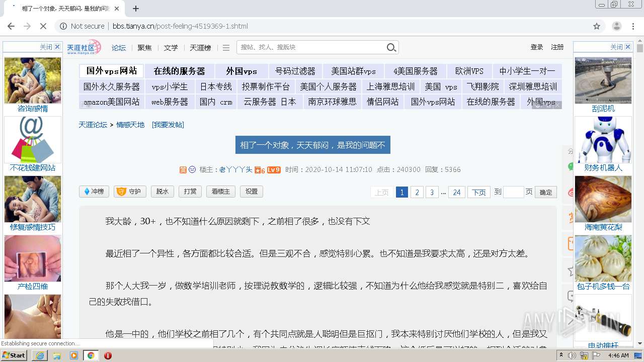Open the file explorer taskbar icon
The image size is (644, 362).
point(57,355)
